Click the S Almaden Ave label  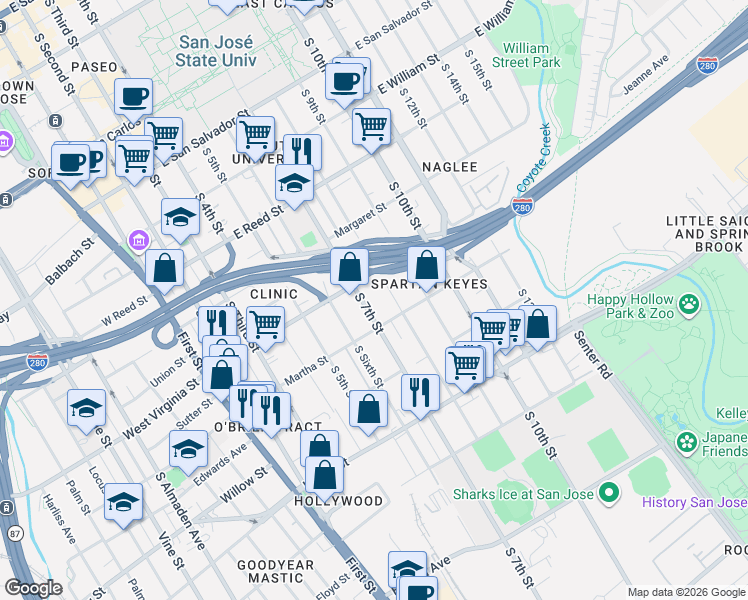coord(181,511)
